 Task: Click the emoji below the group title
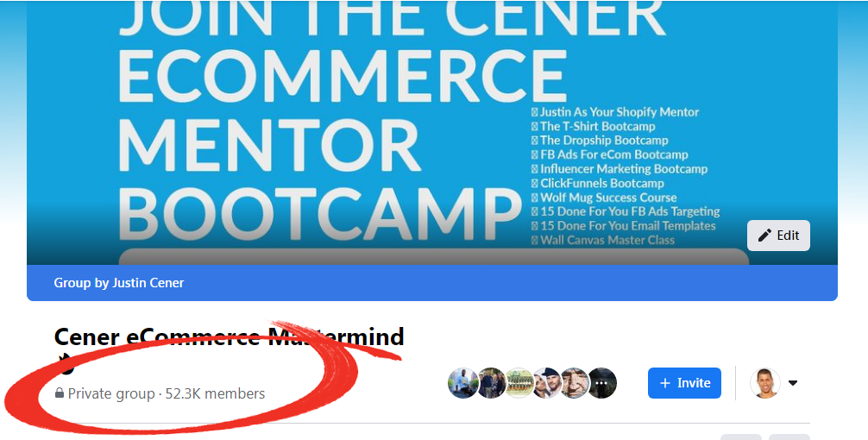click(66, 363)
